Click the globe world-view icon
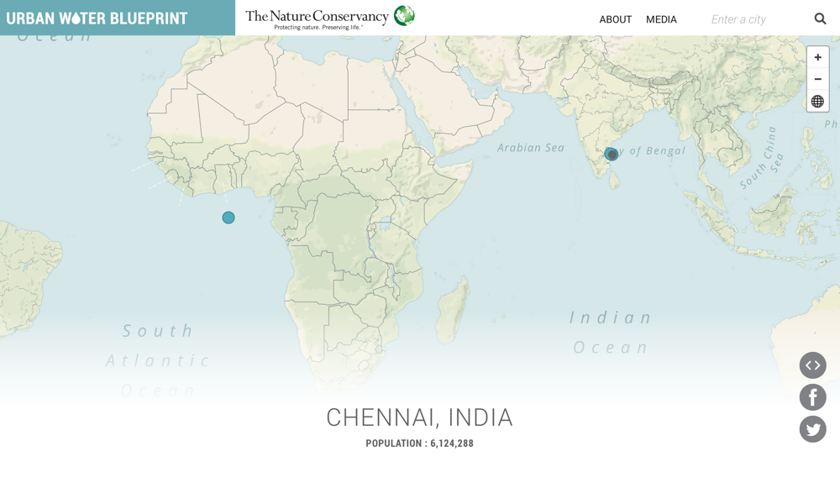The width and height of the screenshot is (840, 504). click(817, 102)
